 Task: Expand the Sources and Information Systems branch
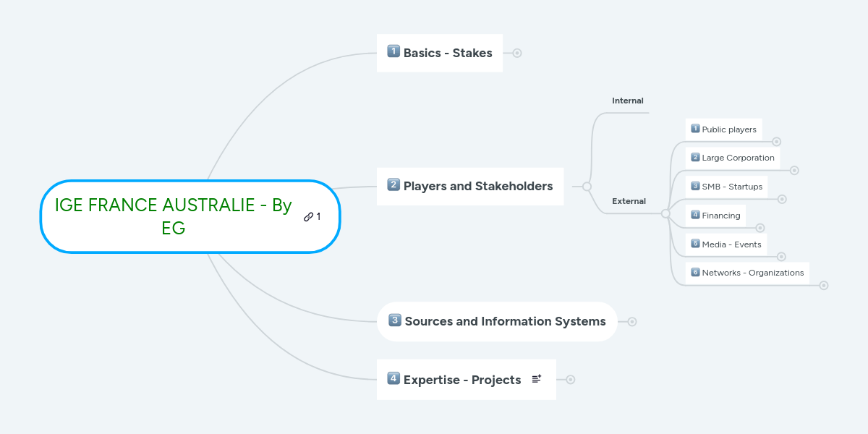[x=632, y=322]
